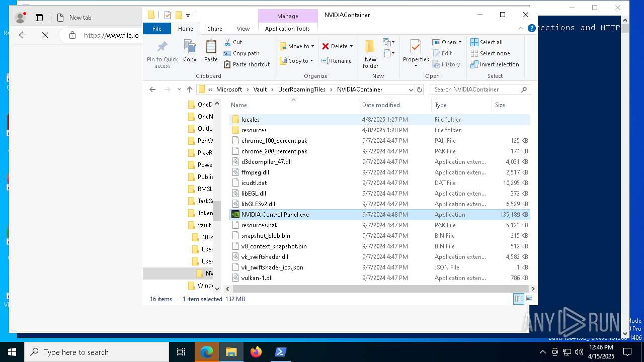Select vk_swiftshader_icd.json file
The width and height of the screenshot is (644, 362).
[x=380, y=267]
